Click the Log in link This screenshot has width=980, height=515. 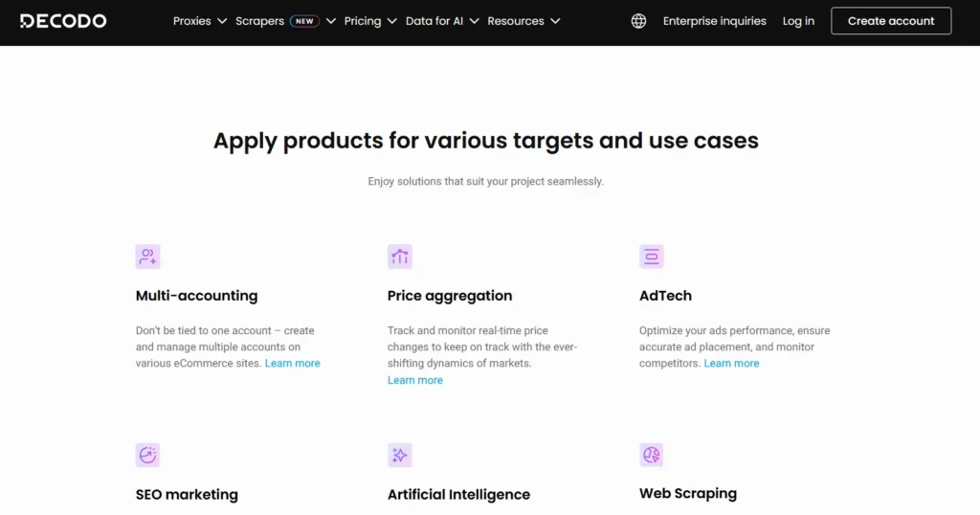tap(798, 21)
